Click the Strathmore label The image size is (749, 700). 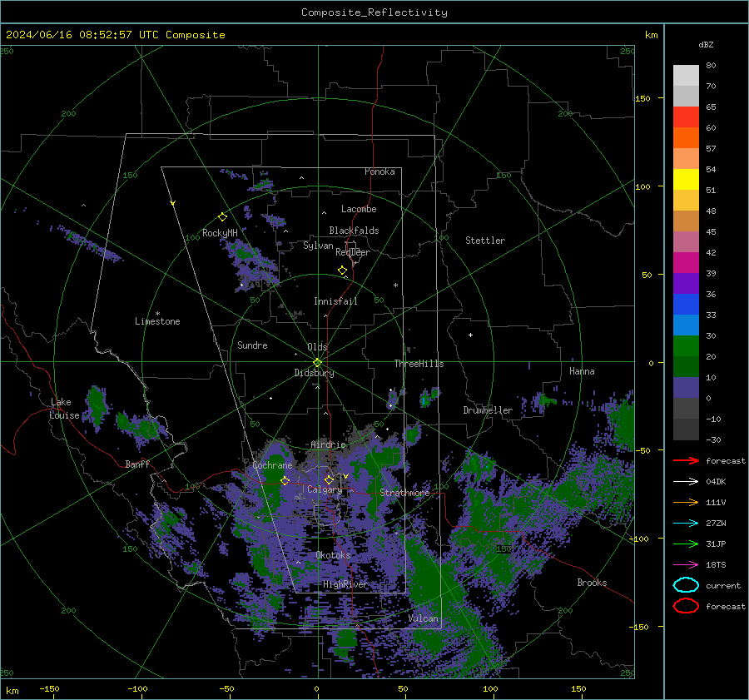tap(404, 493)
